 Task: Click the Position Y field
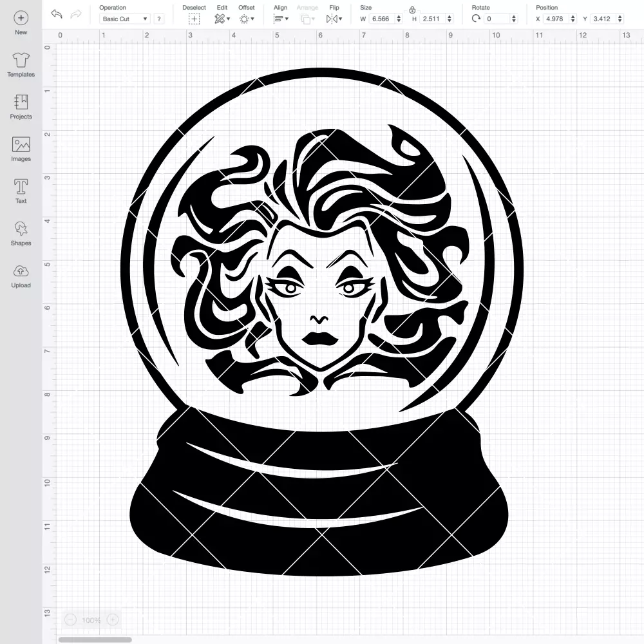(x=603, y=19)
